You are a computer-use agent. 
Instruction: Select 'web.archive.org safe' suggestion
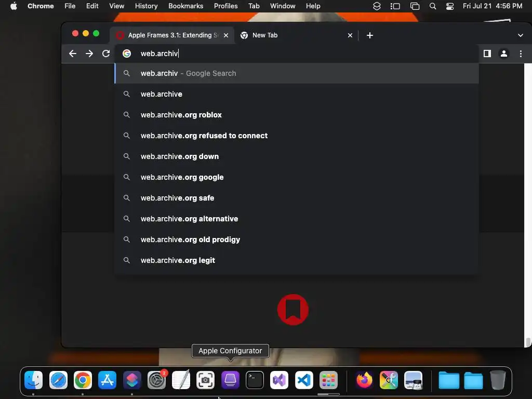297,198
